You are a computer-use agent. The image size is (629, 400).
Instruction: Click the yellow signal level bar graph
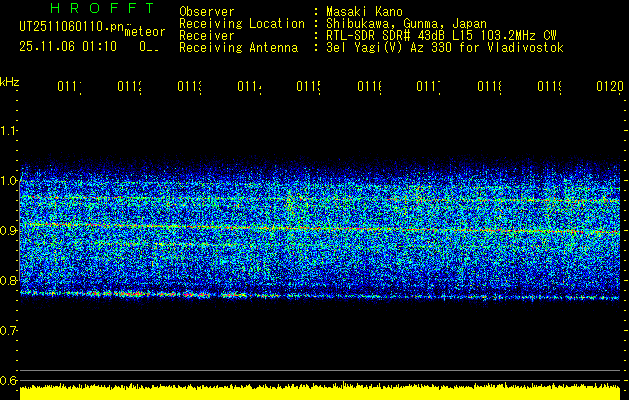click(x=320, y=392)
